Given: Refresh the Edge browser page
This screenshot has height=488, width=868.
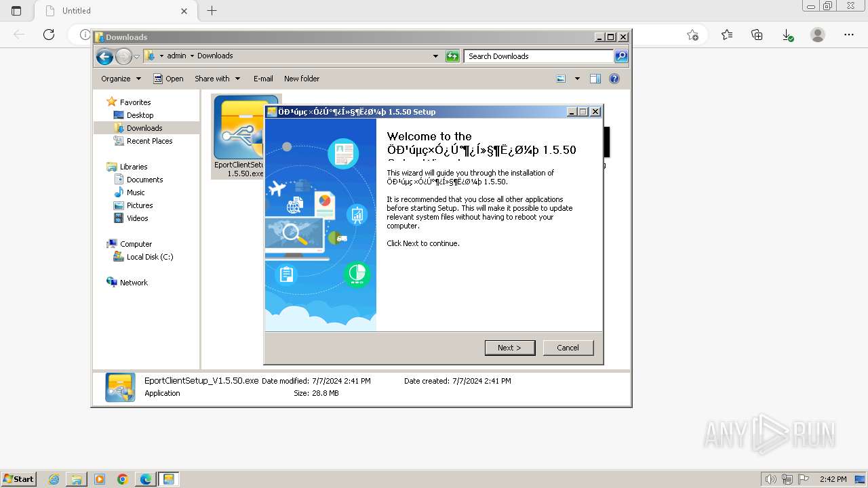Looking at the screenshot, I should pos(49,35).
